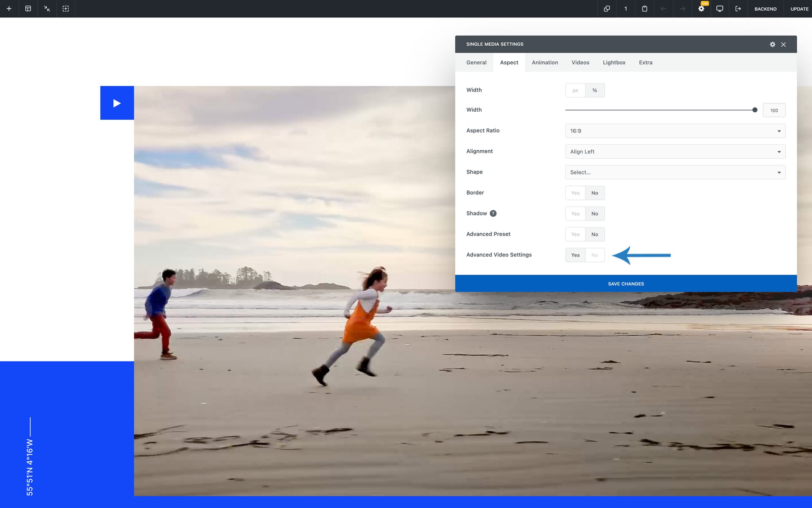Set Border toggle to Yes

tap(575, 193)
